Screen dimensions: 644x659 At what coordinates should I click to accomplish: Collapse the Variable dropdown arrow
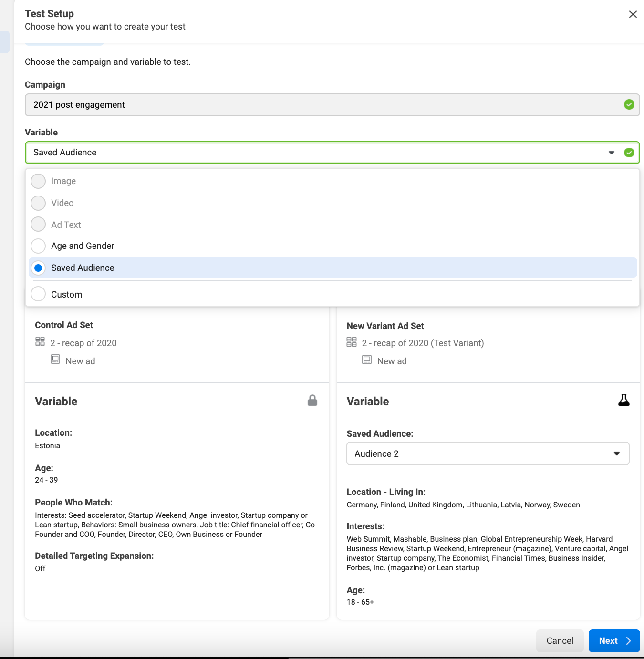point(612,153)
